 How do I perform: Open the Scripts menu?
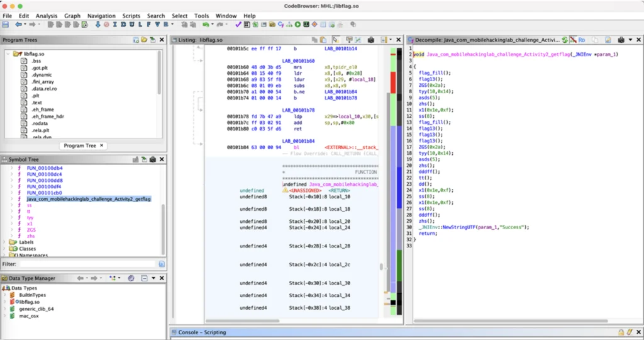pyautogui.click(x=131, y=16)
